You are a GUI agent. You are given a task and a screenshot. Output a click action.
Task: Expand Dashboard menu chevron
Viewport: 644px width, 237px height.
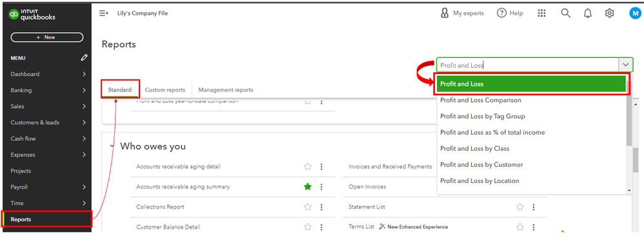[84, 74]
